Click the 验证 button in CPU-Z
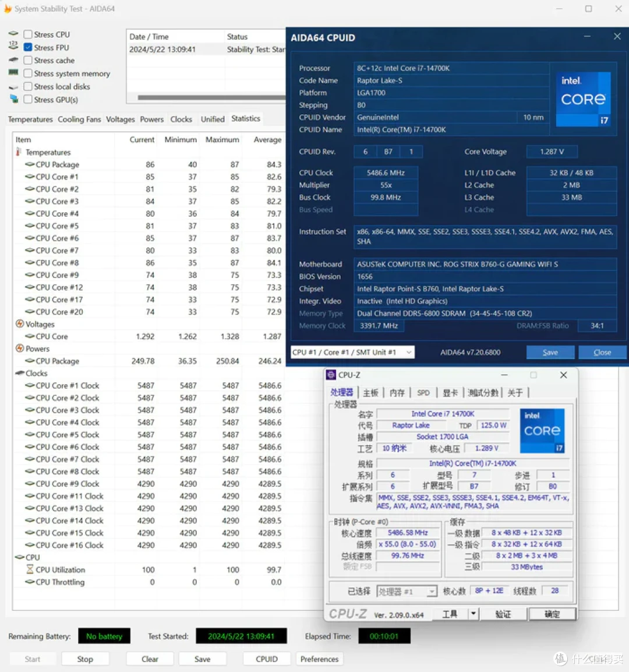The width and height of the screenshot is (629, 672). [x=503, y=614]
